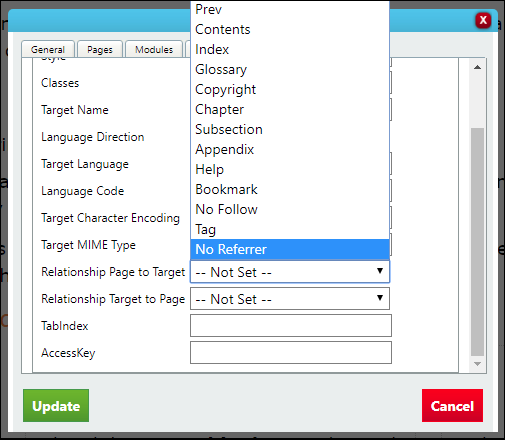
Task: Click the Target Language label
Action: click(85, 164)
